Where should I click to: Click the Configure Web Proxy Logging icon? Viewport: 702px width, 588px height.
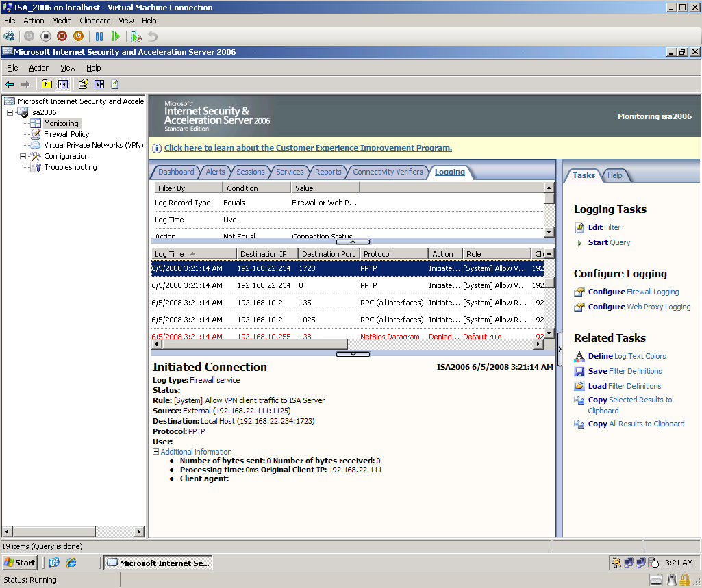(579, 307)
